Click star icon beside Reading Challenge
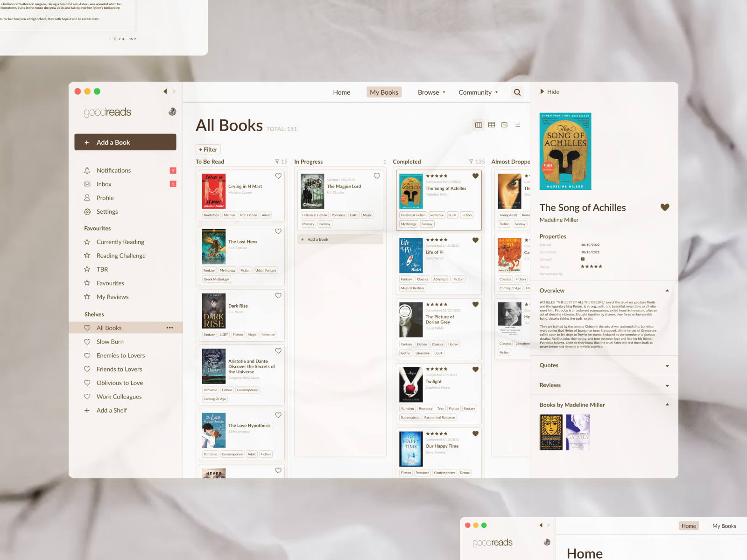Image resolution: width=747 pixels, height=560 pixels. [87, 255]
